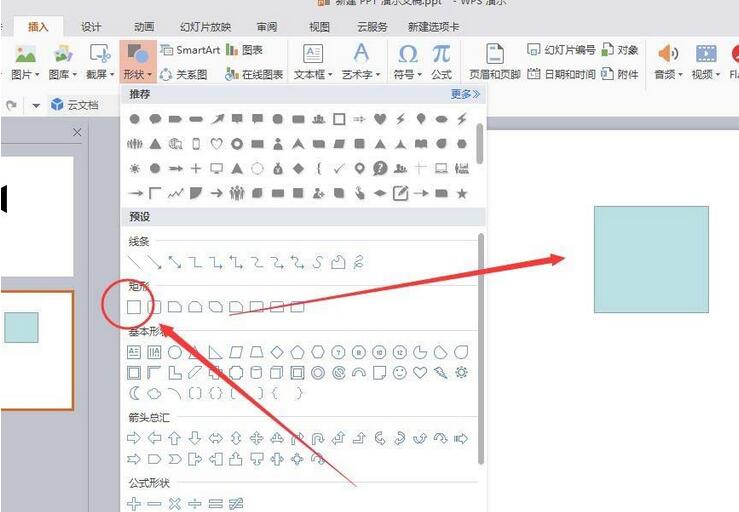Open the 图片 insert dropdown
This screenshot has width=739, height=512.
point(25,62)
